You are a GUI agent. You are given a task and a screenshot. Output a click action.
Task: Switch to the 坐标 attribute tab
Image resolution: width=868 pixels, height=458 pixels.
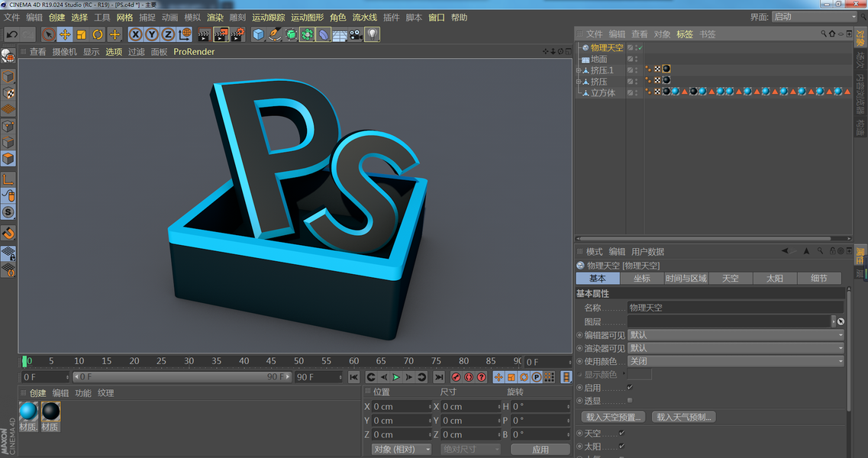pyautogui.click(x=641, y=279)
